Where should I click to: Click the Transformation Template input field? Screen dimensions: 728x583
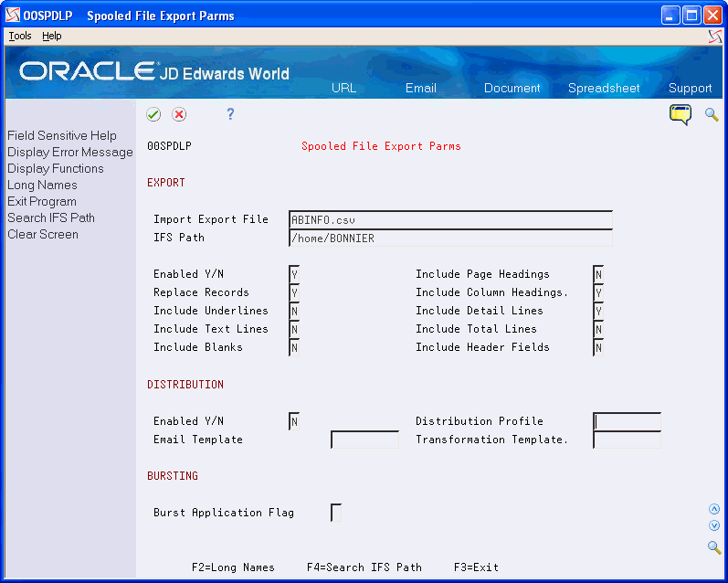628,440
